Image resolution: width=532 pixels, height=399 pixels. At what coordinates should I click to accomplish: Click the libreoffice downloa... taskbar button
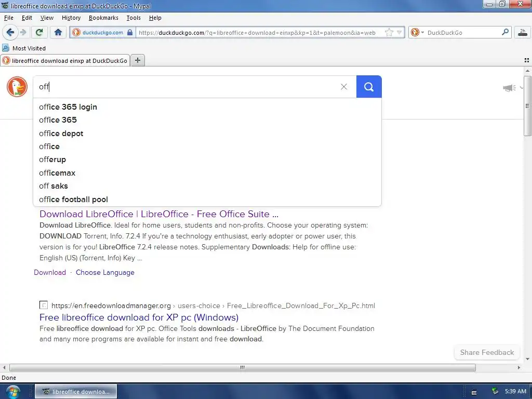tap(76, 392)
